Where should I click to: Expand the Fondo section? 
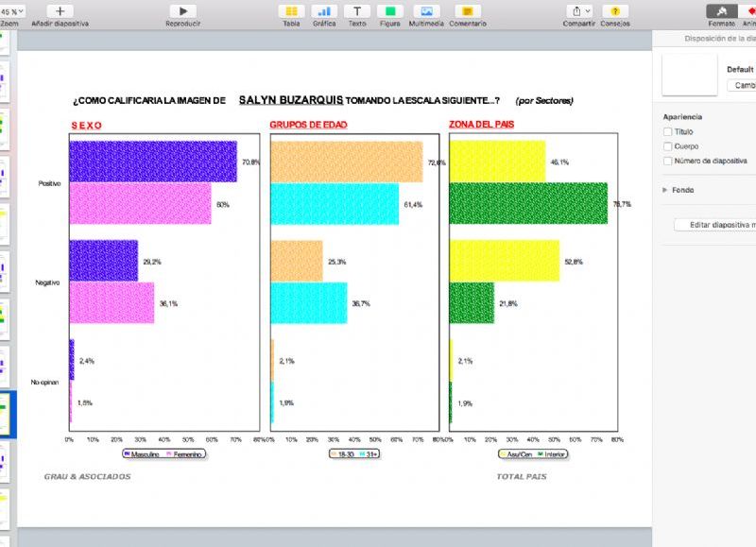tap(665, 190)
